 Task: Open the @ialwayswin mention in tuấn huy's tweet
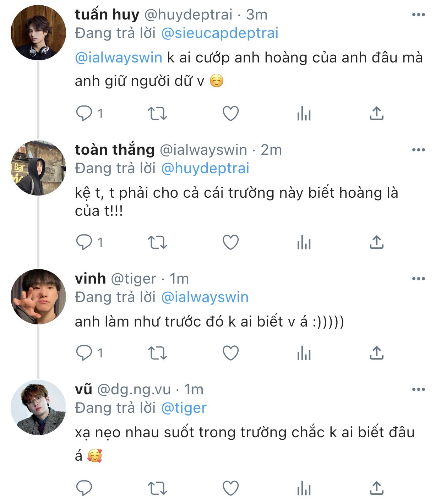[x=119, y=57]
